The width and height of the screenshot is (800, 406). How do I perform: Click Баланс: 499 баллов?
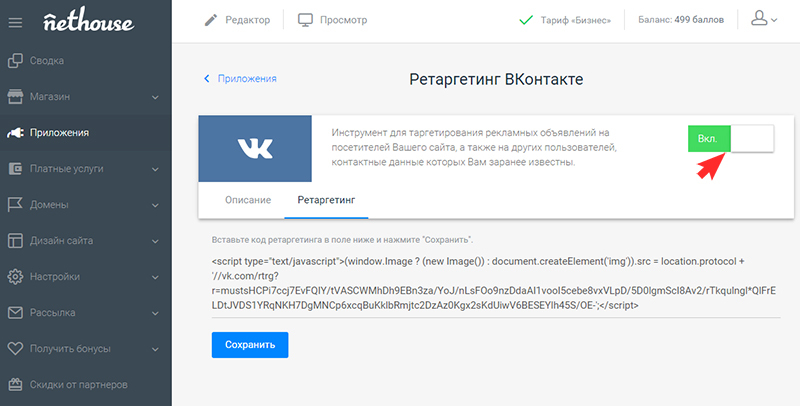[x=681, y=20]
